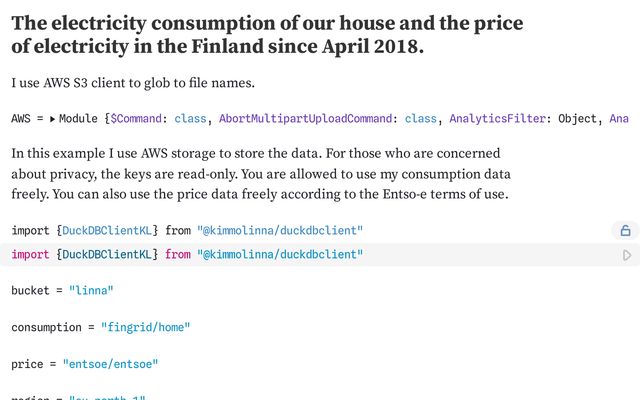Click the "linna" string value
Screen dimensions: 640x400
[91, 290]
